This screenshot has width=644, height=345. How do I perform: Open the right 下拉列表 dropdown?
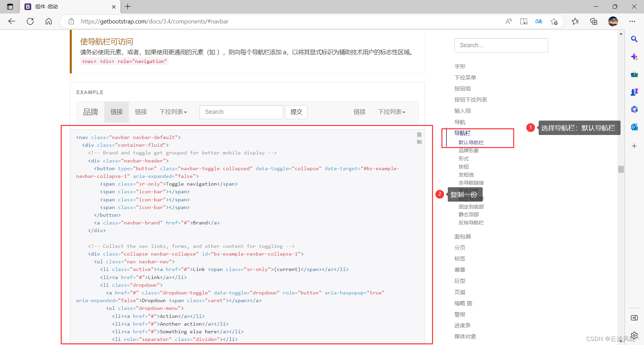pyautogui.click(x=392, y=112)
